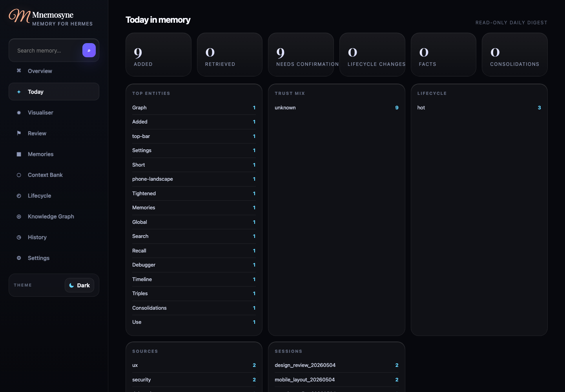Image resolution: width=565 pixels, height=392 pixels.
Task: Click the 'top-bar' entity row
Action: coord(194,136)
